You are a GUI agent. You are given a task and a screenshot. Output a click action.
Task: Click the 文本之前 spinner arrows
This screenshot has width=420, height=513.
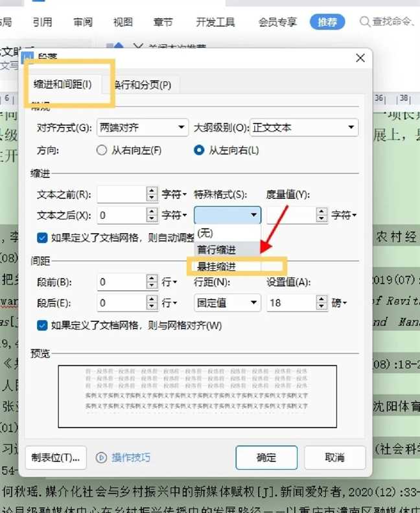(152, 194)
